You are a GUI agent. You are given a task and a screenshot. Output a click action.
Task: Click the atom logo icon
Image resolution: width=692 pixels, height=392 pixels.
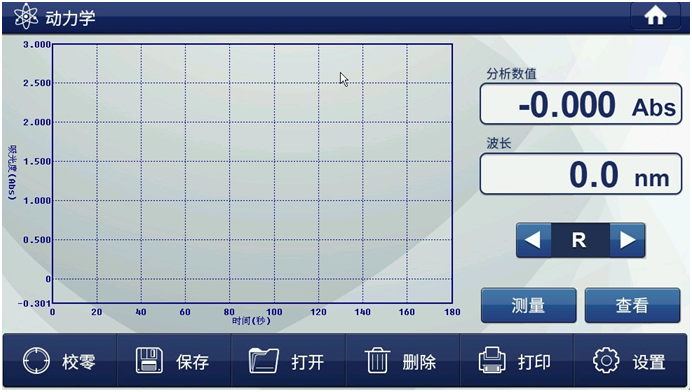pos(25,17)
